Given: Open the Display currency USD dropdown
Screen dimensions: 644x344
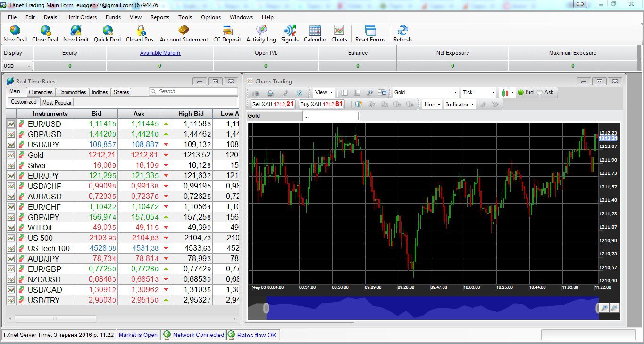Looking at the screenshot, I should coord(17,66).
